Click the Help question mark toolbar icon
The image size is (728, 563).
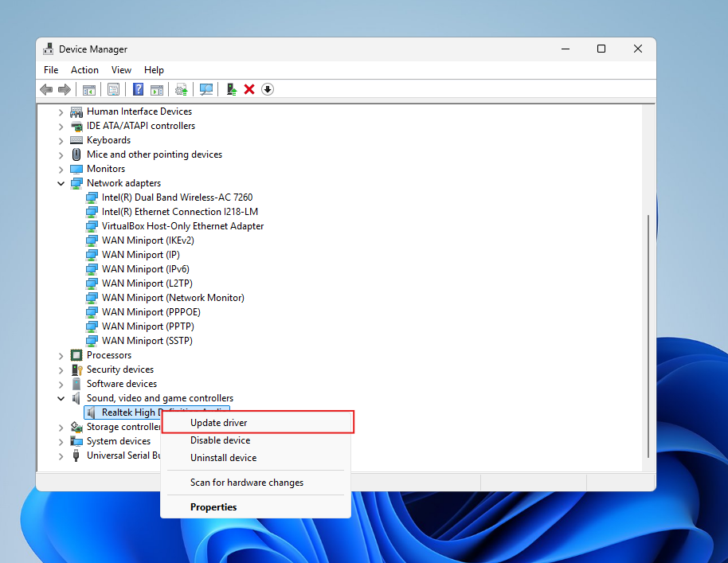[x=138, y=90]
